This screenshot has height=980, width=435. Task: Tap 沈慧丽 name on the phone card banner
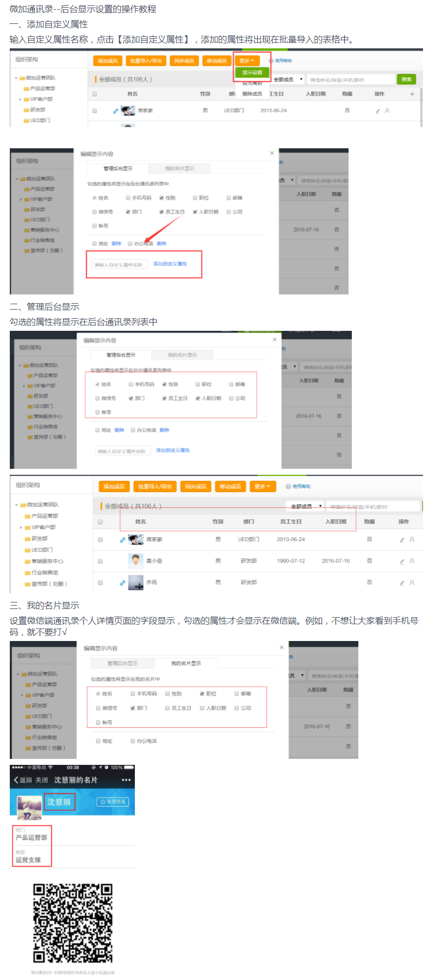click(59, 802)
